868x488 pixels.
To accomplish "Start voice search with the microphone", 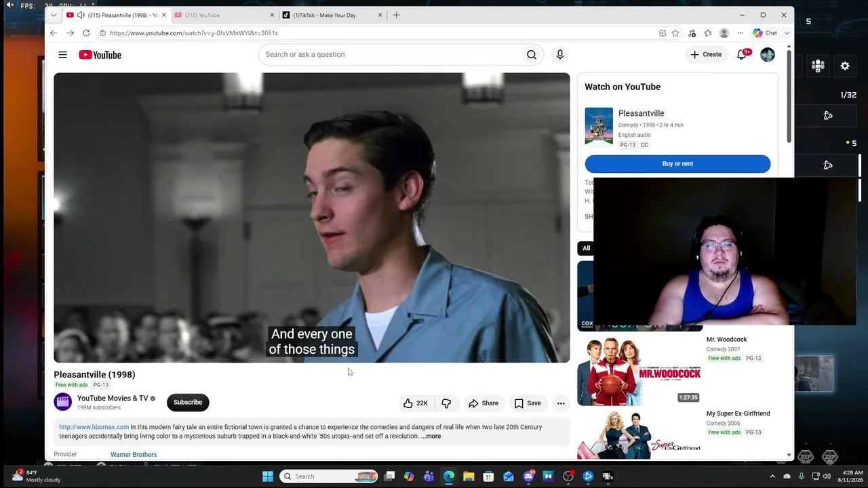I will [560, 55].
